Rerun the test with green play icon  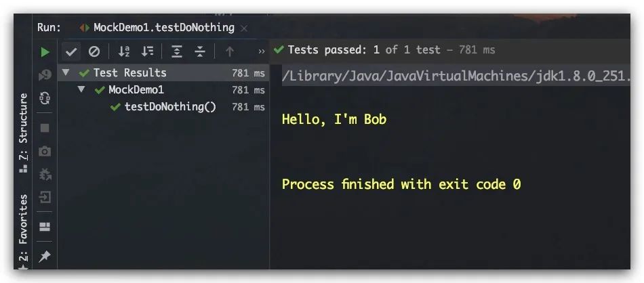click(x=45, y=52)
